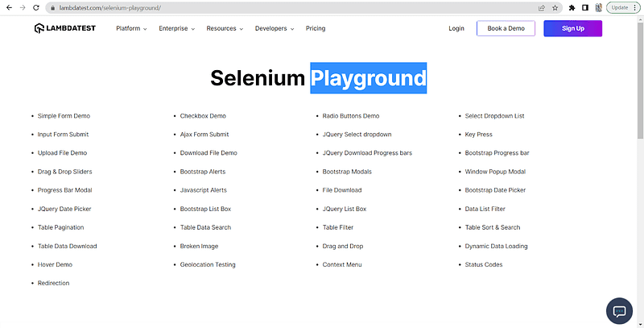Click the Login link

pos(456,28)
